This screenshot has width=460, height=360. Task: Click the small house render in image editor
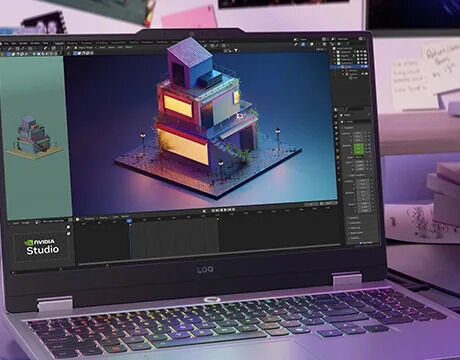tap(33, 137)
